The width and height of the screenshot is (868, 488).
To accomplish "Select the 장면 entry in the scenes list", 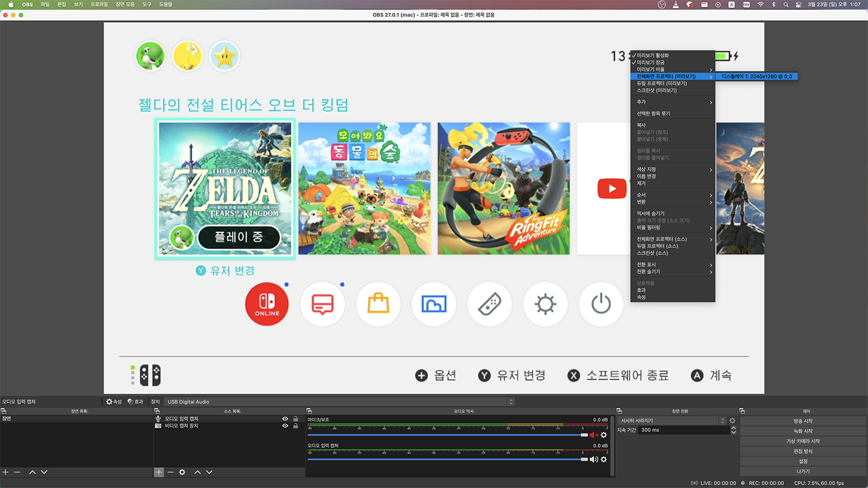I will click(x=76, y=419).
